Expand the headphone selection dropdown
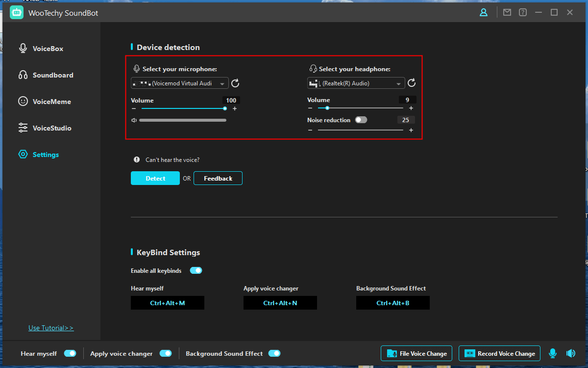The width and height of the screenshot is (588, 368). pos(356,83)
